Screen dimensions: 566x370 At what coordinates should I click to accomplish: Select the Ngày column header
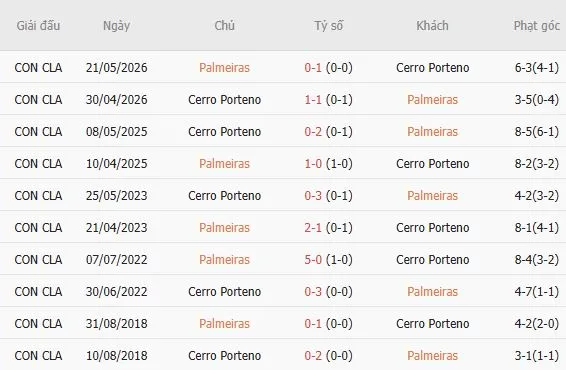tap(116, 26)
